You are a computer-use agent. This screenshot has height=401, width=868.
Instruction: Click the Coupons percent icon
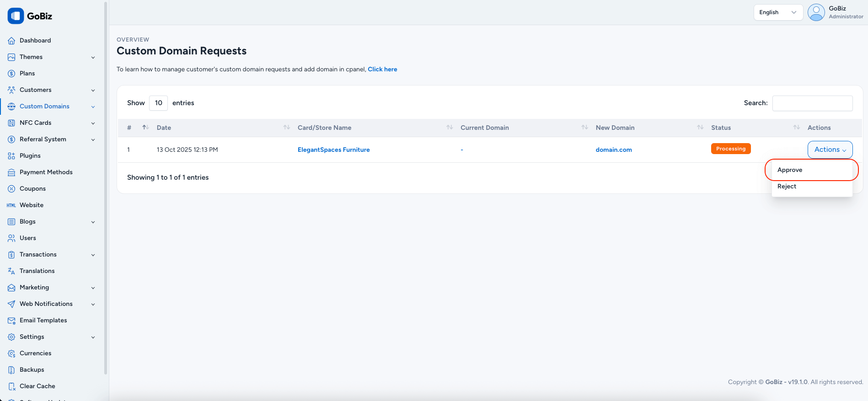tap(11, 189)
